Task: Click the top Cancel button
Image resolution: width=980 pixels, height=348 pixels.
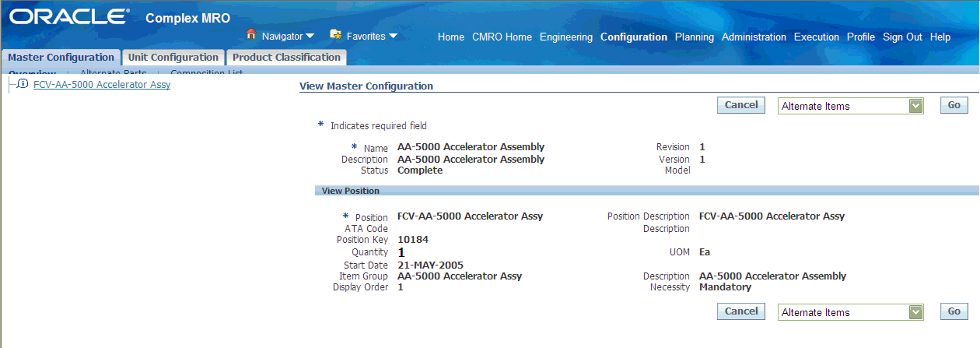Action: 741,105
